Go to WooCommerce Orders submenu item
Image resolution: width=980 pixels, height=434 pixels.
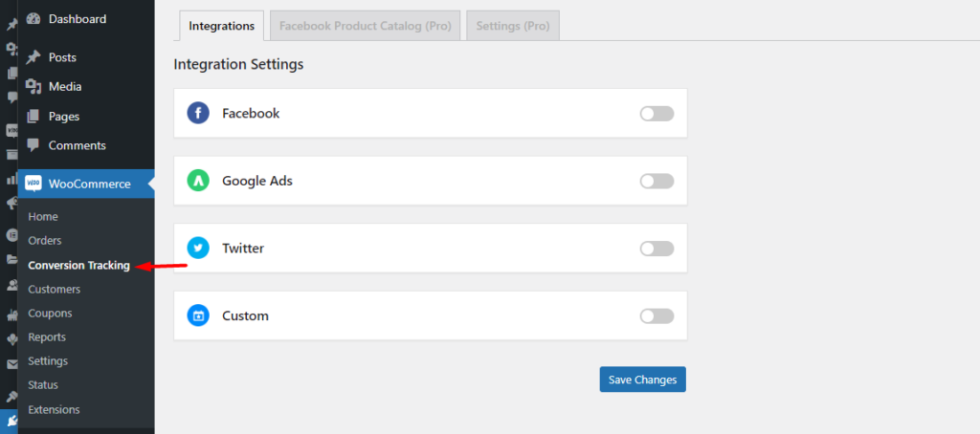tap(45, 240)
